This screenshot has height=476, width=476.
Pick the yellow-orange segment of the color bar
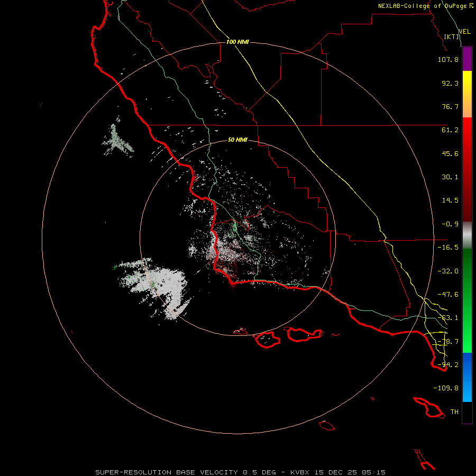467,94
